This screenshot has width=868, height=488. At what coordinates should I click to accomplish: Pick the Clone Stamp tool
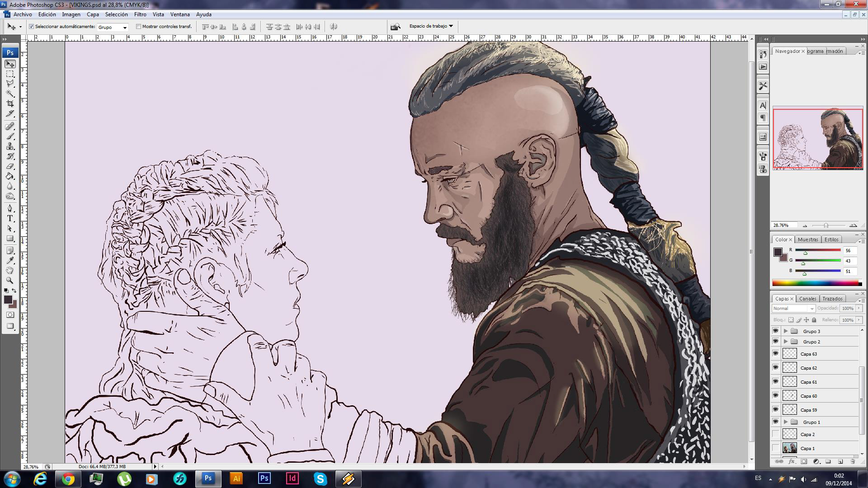(x=10, y=146)
